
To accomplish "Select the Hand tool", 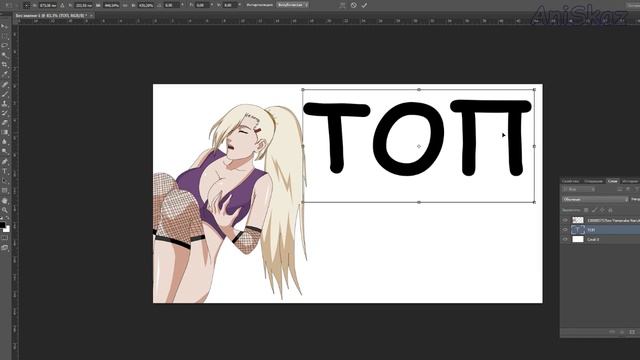I will [x=4, y=201].
